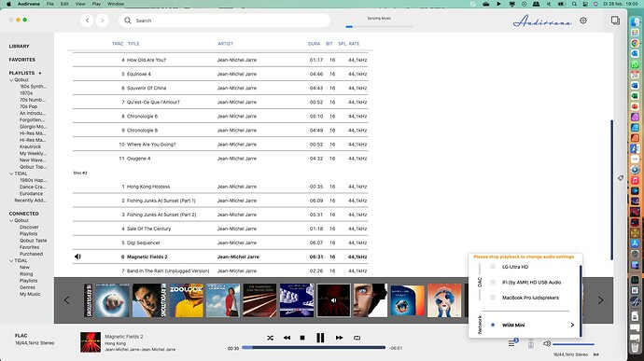The image size is (644, 361).
Task: Select the Zoolook album cover
Action: point(187,300)
